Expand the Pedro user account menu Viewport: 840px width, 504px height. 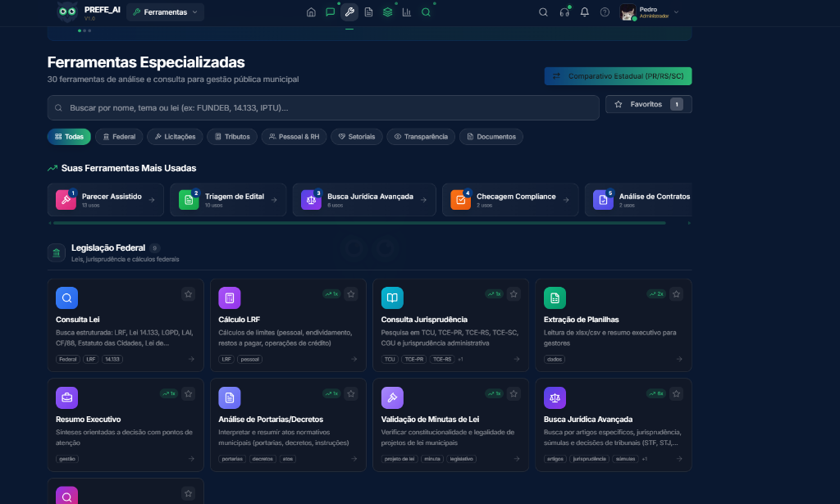(650, 11)
